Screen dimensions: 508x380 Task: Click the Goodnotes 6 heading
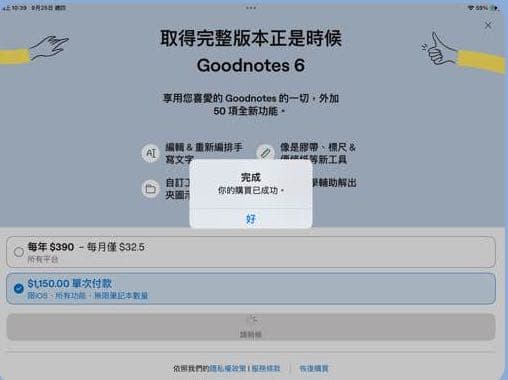point(251,65)
